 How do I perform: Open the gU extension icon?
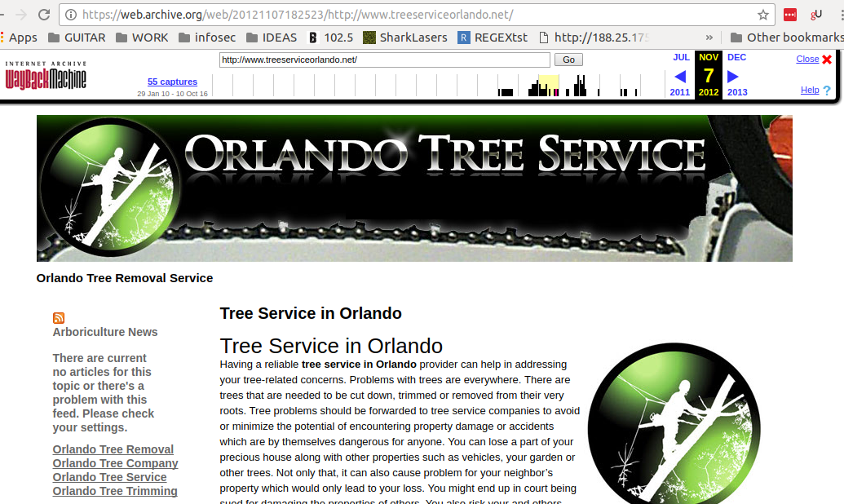tap(816, 15)
